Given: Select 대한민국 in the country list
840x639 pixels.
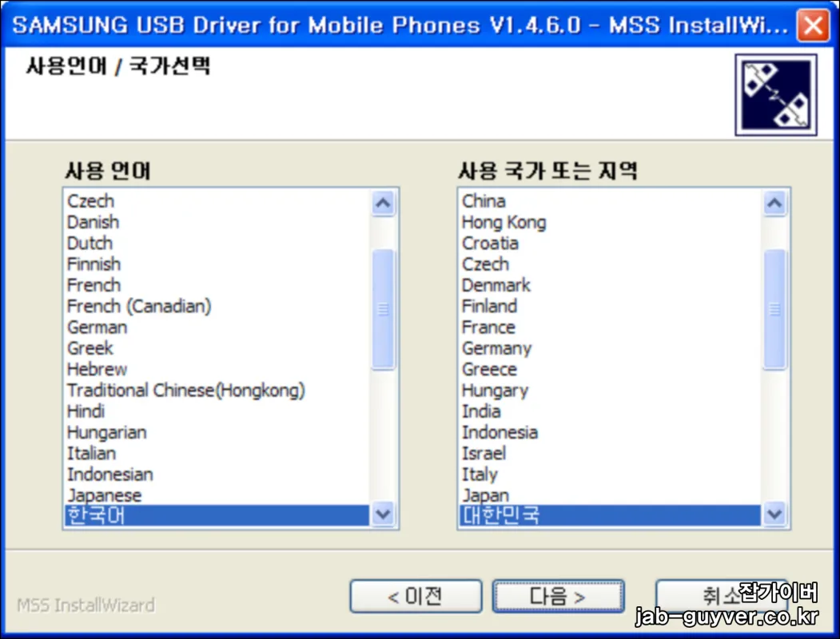Looking at the screenshot, I should click(610, 515).
